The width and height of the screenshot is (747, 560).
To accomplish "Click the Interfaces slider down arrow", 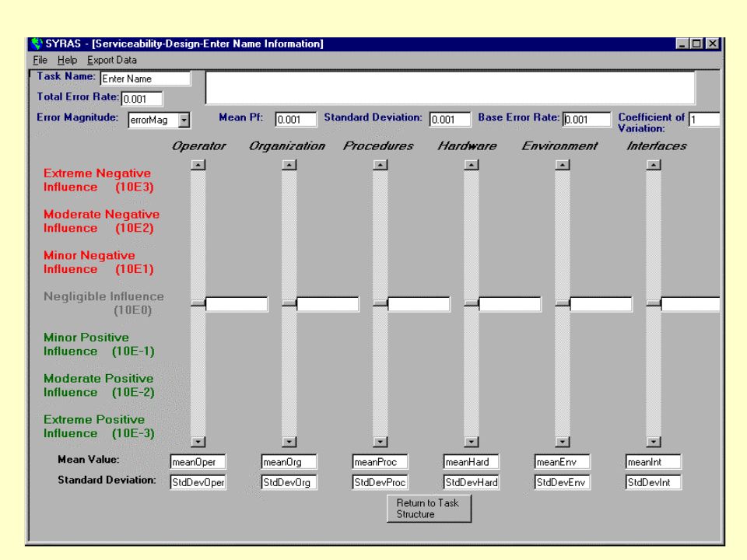I will 654,442.
